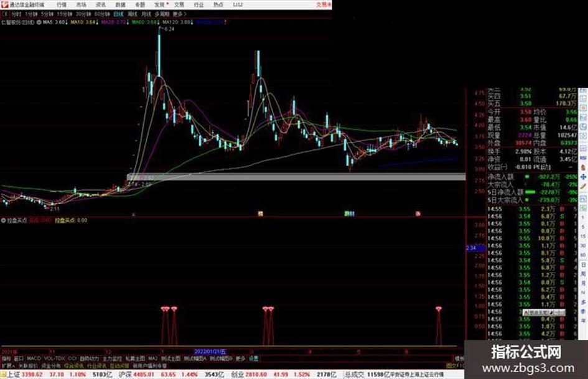This screenshot has height=379, width=588.
Task: Click 创业 index in status bar
Action: click(x=237, y=375)
